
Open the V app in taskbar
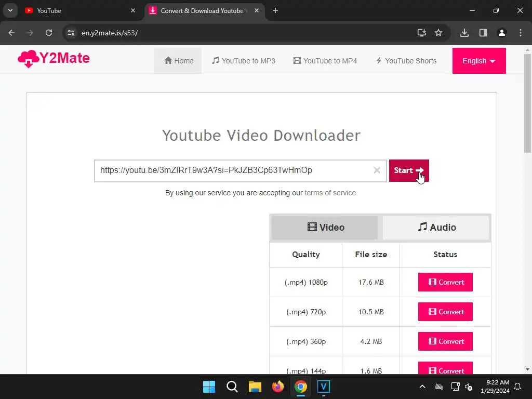point(324,387)
